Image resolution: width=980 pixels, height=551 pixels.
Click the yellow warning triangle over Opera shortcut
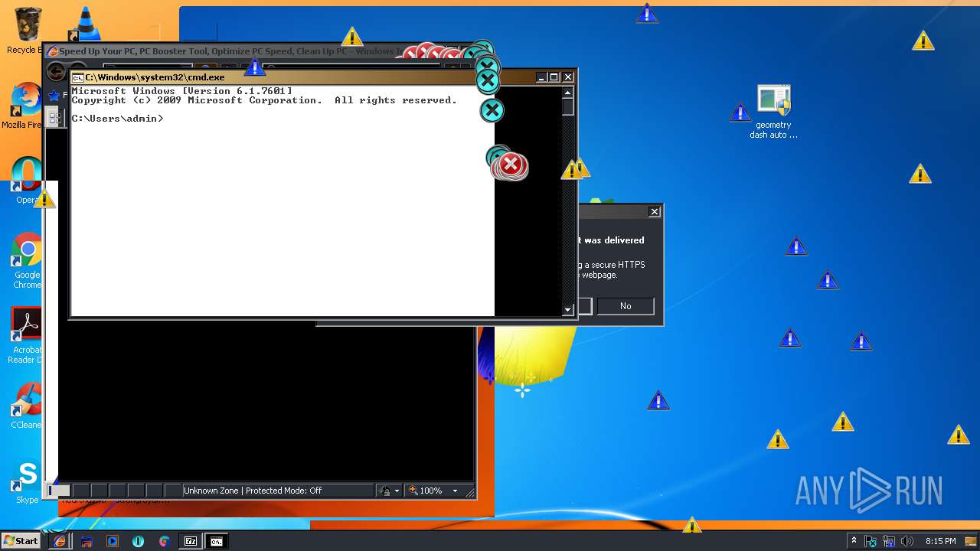44,199
